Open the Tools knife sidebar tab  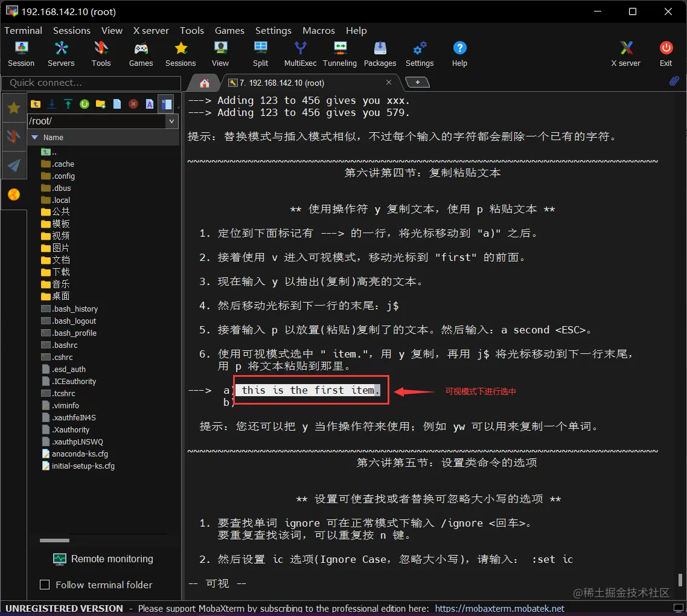pyautogui.click(x=14, y=136)
